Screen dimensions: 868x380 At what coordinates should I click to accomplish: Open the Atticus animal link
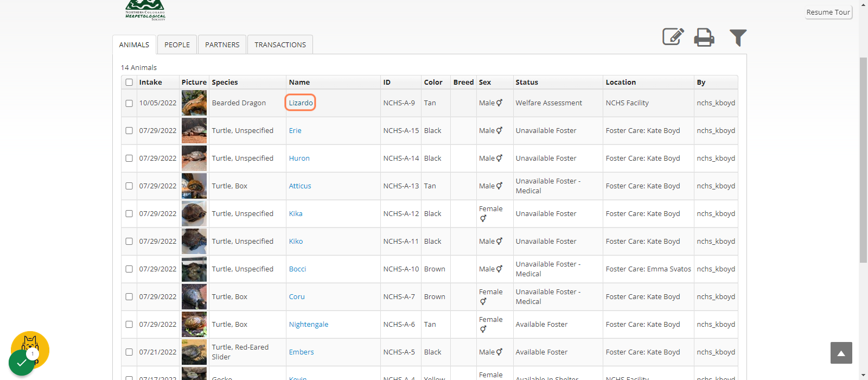point(300,186)
